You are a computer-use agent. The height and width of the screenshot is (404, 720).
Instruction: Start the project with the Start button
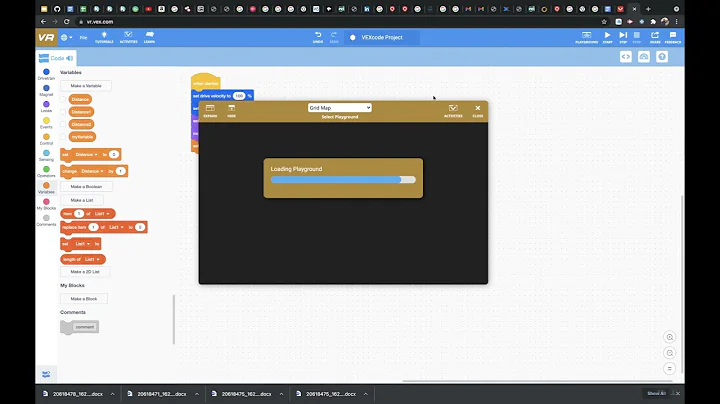click(607, 37)
